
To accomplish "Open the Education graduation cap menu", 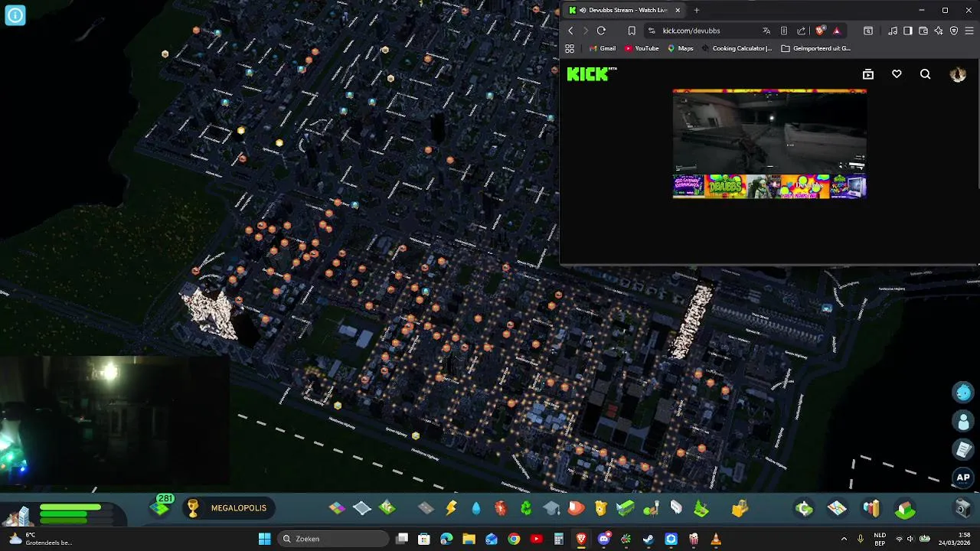I will (551, 508).
